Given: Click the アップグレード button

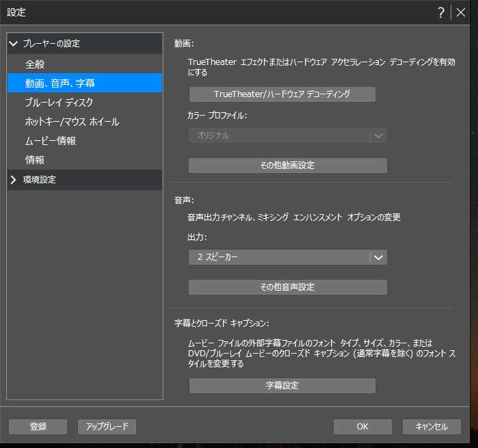Looking at the screenshot, I should point(107,426).
